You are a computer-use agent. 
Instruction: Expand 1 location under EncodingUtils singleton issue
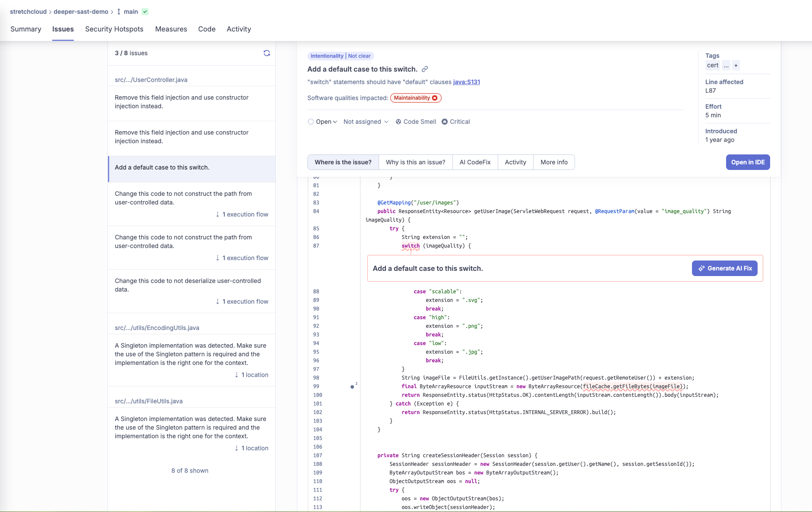252,375
